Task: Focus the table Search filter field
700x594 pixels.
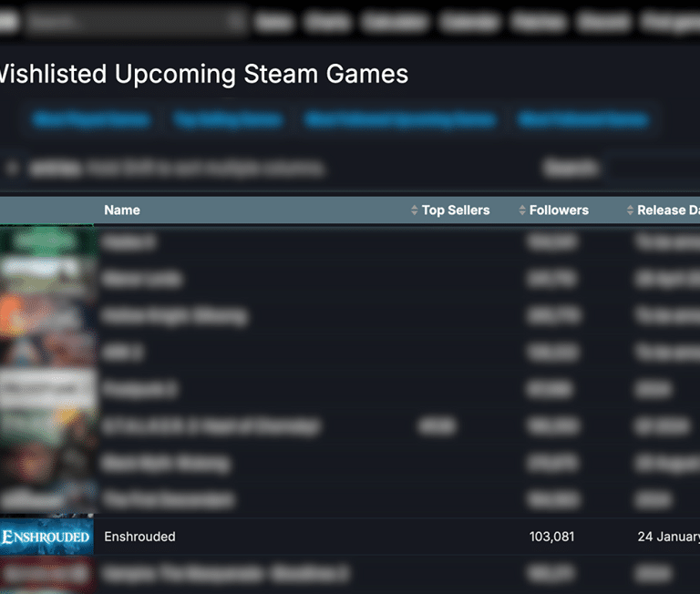Action: click(652, 169)
